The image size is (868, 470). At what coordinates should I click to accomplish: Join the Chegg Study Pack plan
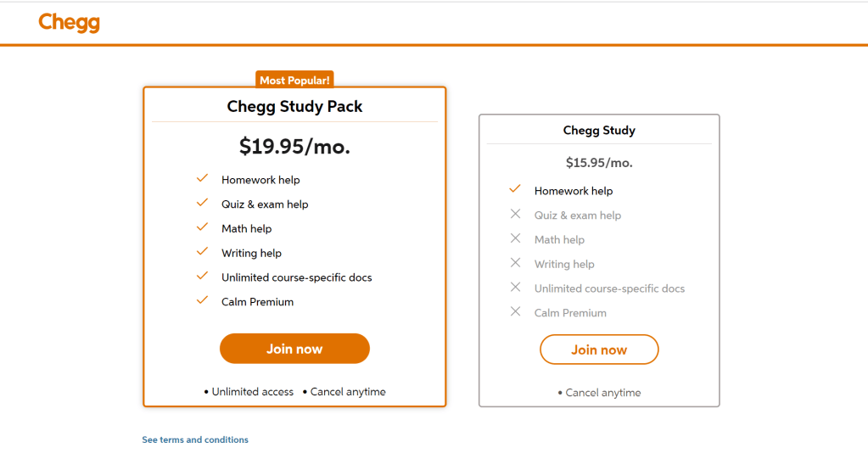pos(294,349)
